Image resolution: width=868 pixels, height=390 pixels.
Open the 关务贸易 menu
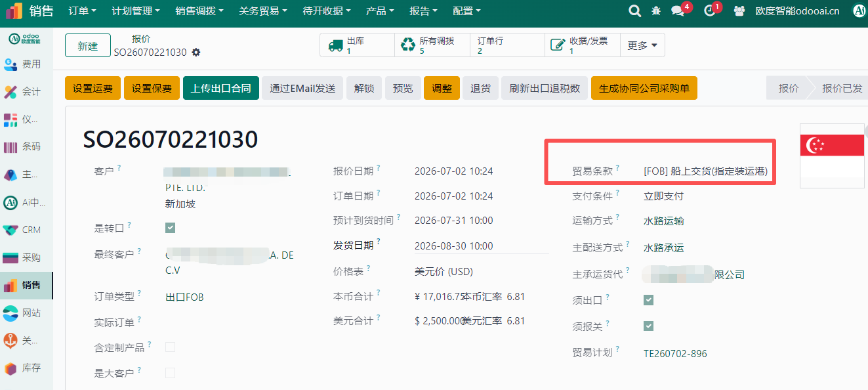pyautogui.click(x=263, y=11)
